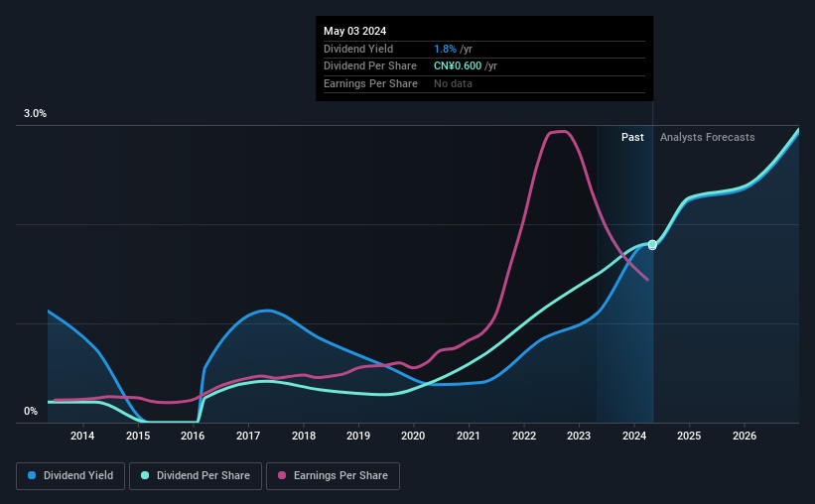The height and width of the screenshot is (504, 815).
Task: Toggle the Earnings Per Share legend button
Action: click(333, 476)
